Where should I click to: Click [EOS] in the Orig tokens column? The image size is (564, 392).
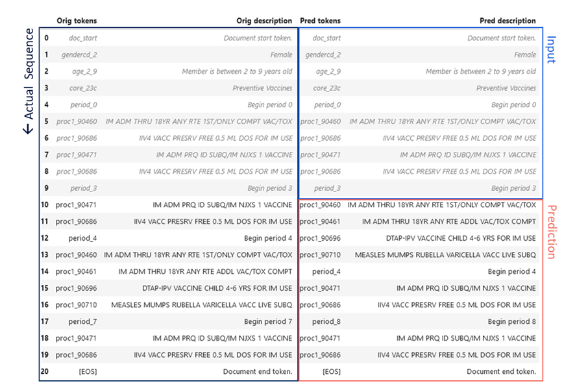point(87,372)
